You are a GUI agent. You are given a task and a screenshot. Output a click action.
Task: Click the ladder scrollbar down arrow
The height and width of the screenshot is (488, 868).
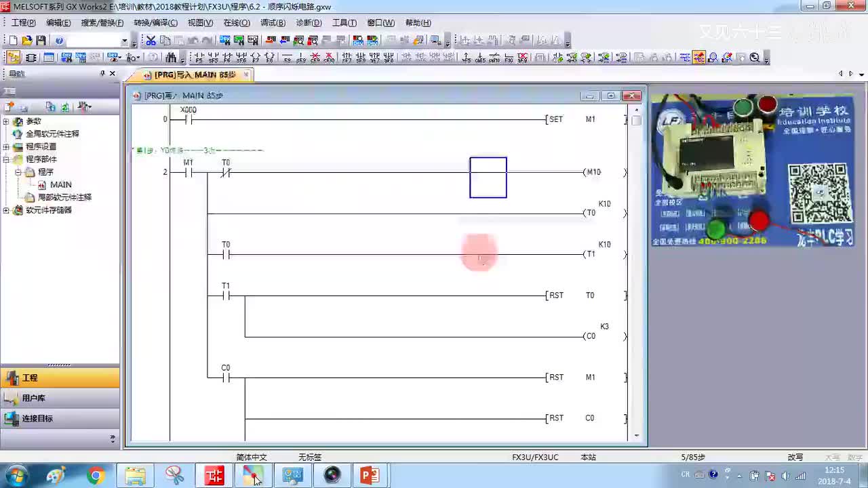point(636,436)
